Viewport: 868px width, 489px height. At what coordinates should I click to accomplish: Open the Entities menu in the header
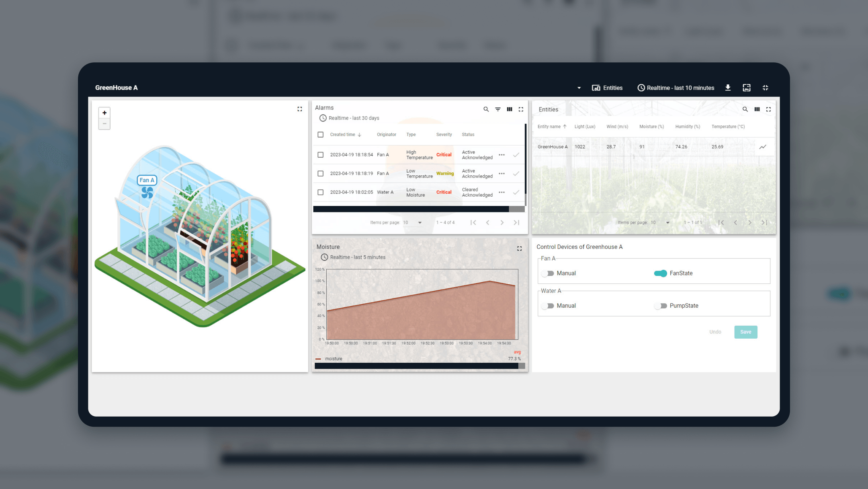tap(607, 88)
